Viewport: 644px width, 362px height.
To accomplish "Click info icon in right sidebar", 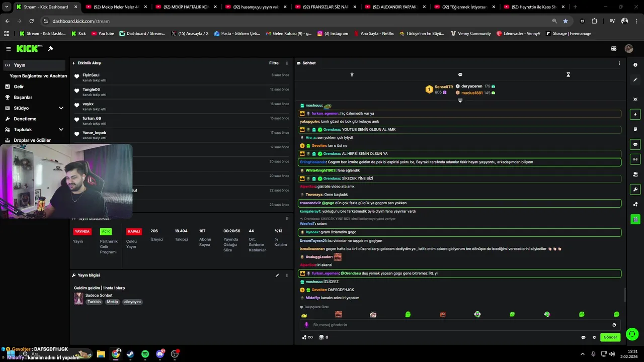I will tap(635, 65).
